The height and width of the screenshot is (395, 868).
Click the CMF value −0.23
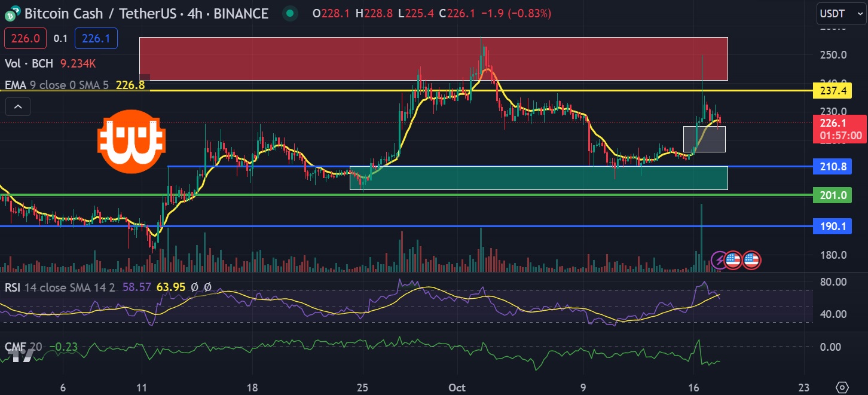pyautogui.click(x=63, y=347)
